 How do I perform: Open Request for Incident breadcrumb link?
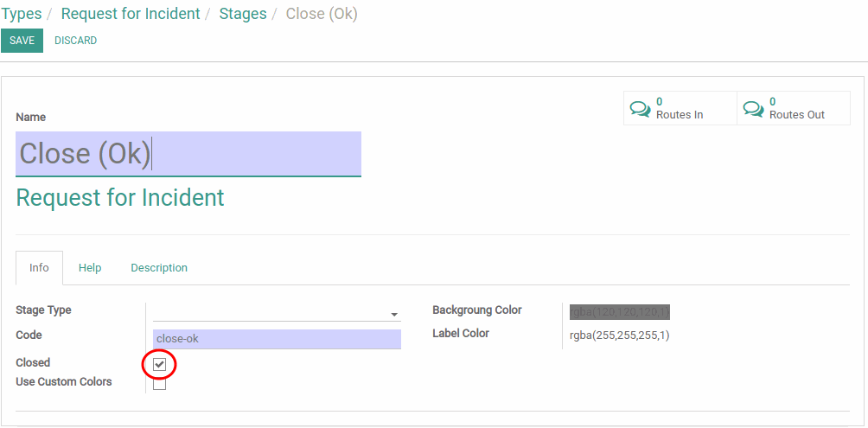tap(131, 14)
